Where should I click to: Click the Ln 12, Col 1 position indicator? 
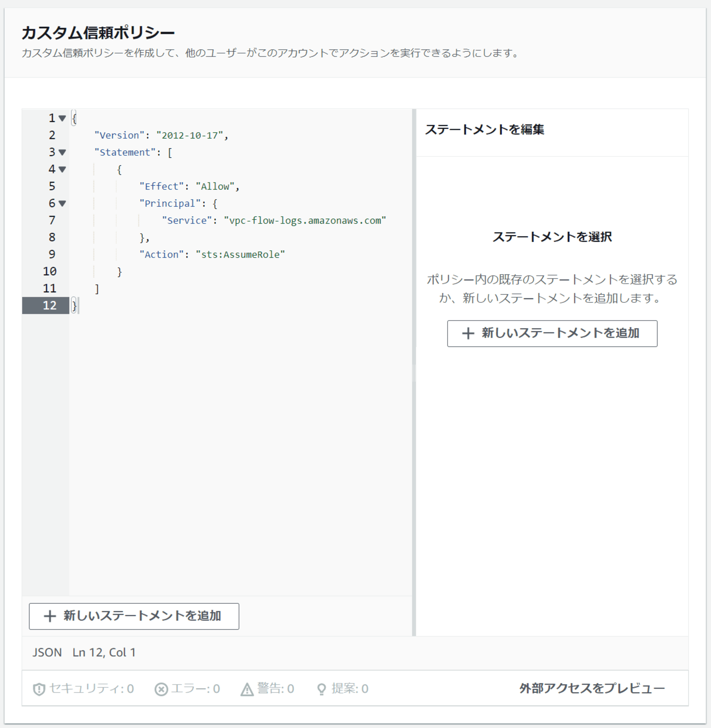[x=104, y=653]
